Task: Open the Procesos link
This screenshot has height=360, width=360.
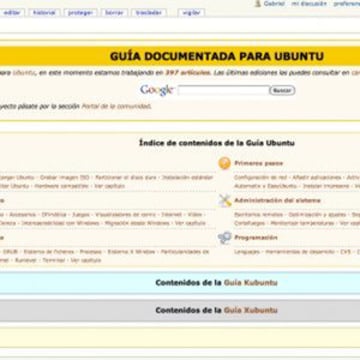Action: (91, 252)
